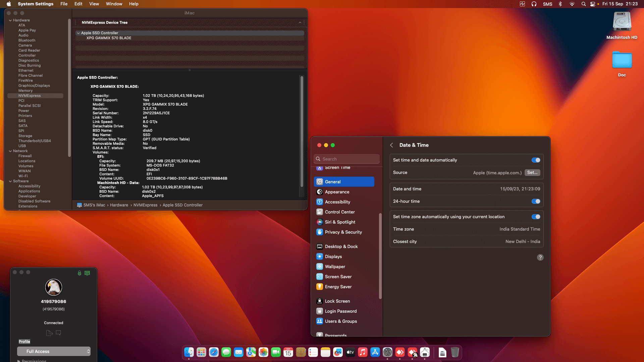Turn off Set time and date automatically
The width and height of the screenshot is (644, 362).
tap(536, 160)
